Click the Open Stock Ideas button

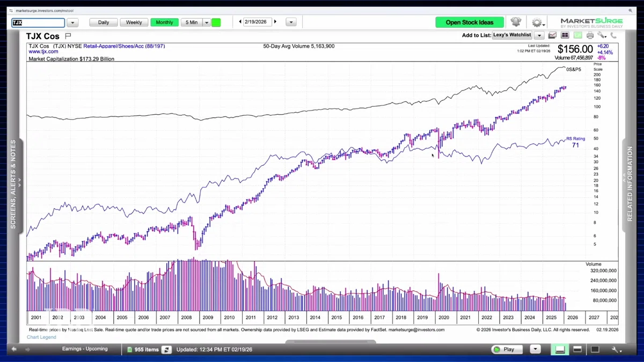tap(470, 23)
